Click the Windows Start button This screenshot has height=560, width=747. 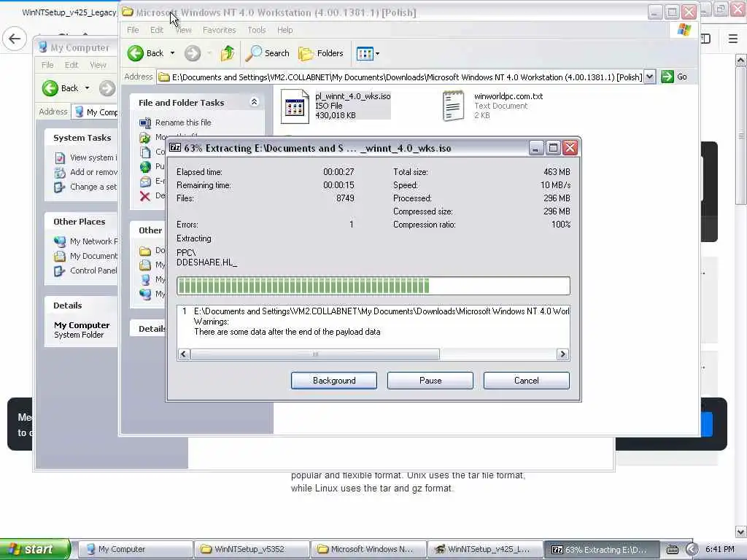pos(34,549)
